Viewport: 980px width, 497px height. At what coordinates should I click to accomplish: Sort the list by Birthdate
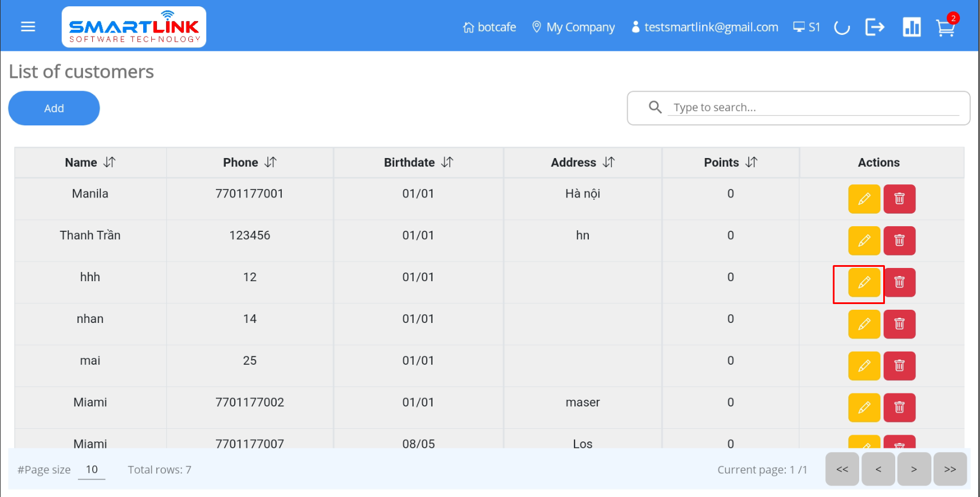pos(447,163)
